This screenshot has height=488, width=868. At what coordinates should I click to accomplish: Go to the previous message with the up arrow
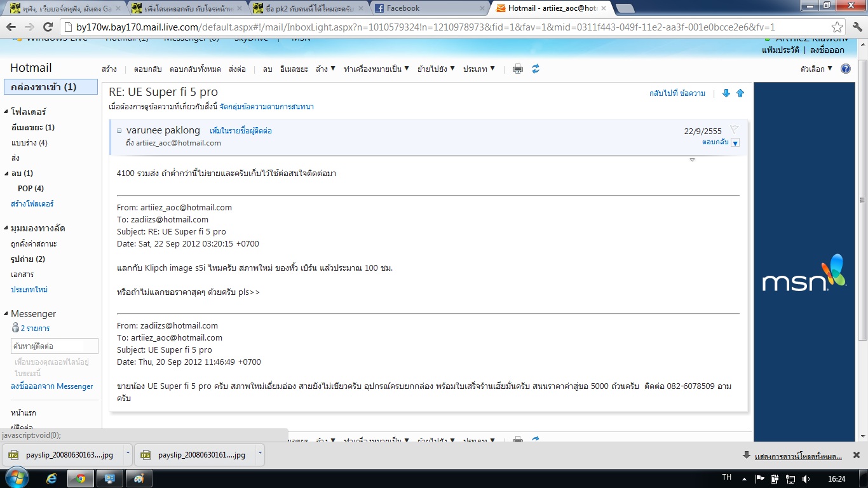click(x=740, y=93)
